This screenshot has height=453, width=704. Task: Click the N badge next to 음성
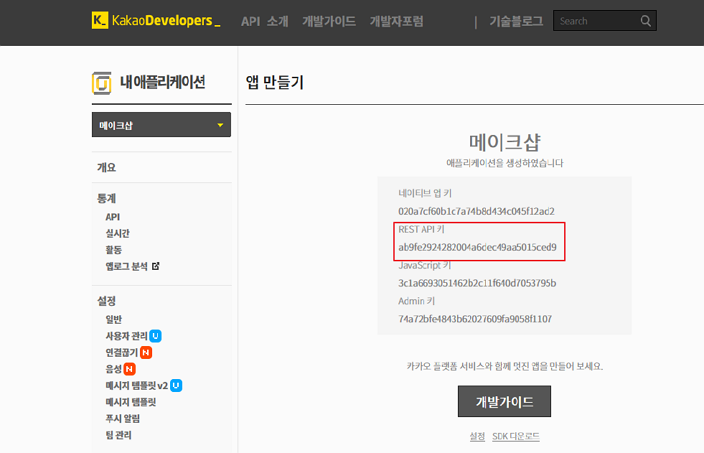pyautogui.click(x=129, y=369)
